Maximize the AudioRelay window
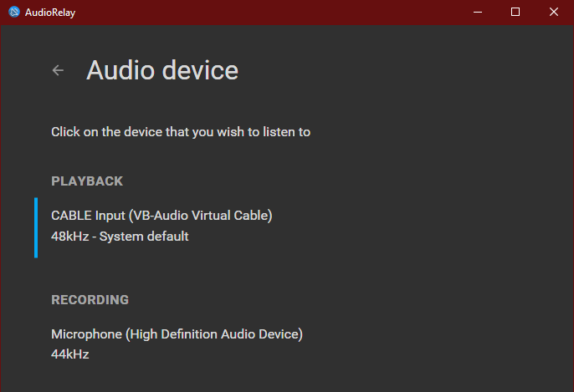 (515, 12)
